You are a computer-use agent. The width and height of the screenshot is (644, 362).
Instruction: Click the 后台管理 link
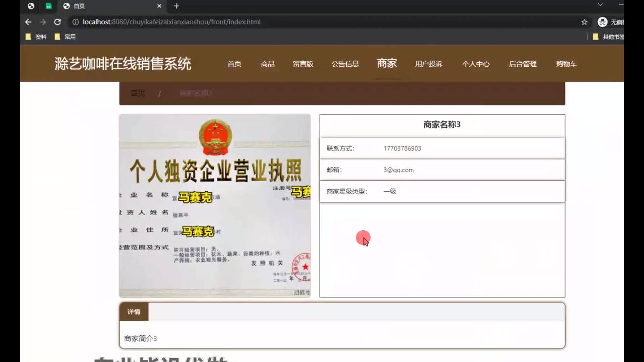(x=523, y=64)
